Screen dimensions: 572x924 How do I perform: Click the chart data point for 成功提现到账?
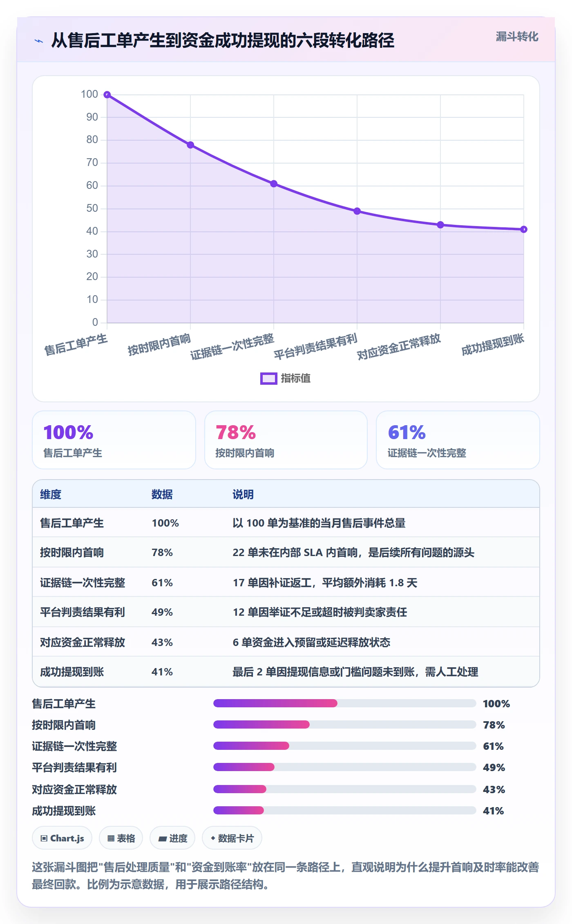coord(524,229)
